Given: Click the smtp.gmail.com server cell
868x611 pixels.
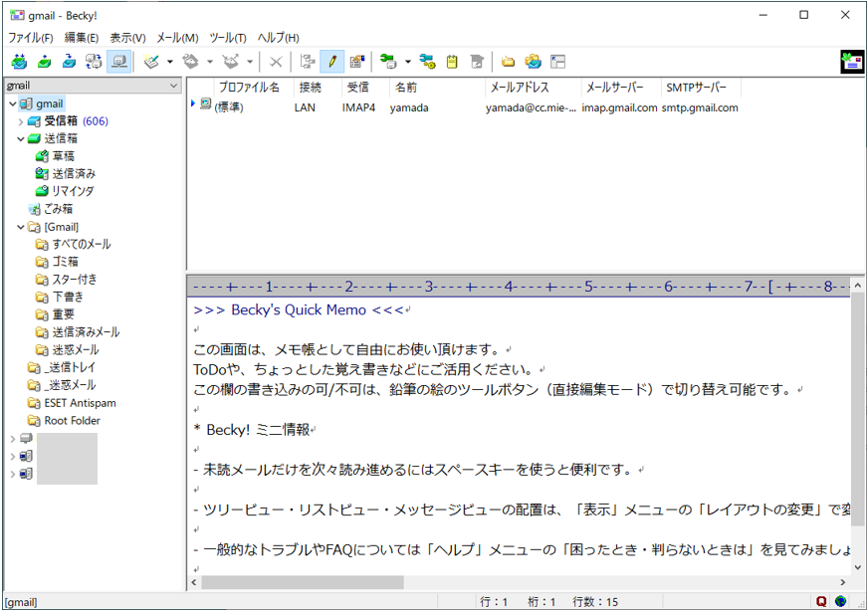Looking at the screenshot, I should click(700, 107).
